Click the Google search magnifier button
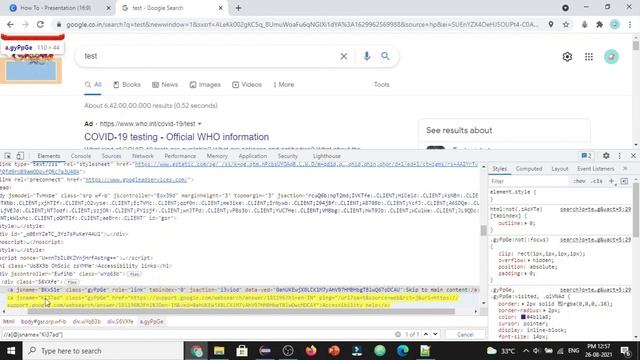640x360 pixels. (385, 56)
